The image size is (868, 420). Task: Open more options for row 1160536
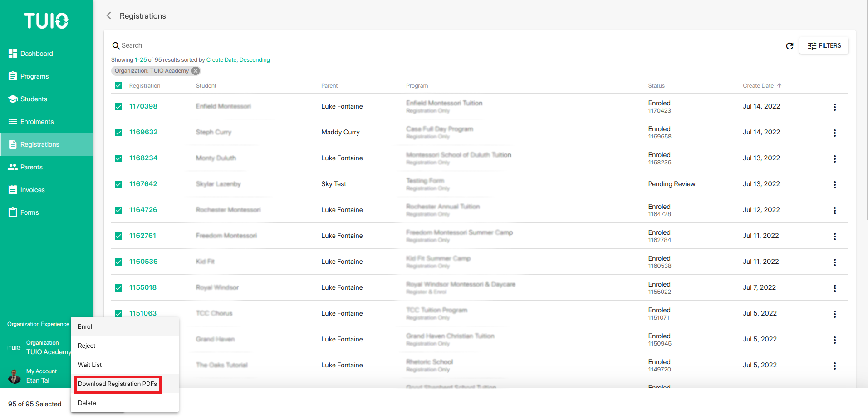(834, 262)
